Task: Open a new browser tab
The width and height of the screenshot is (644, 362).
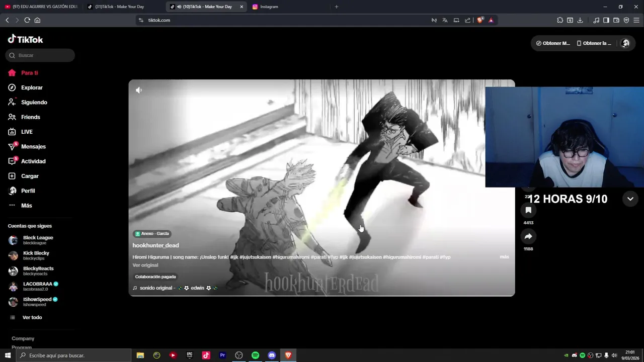Action: [x=337, y=7]
